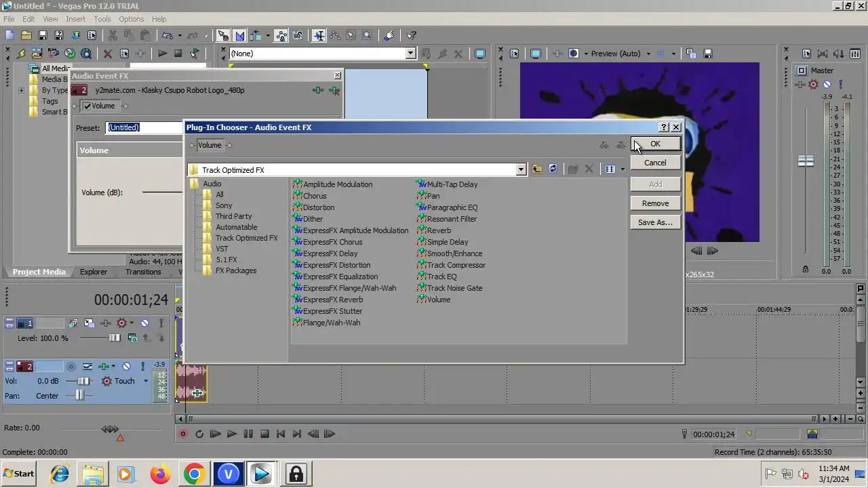This screenshot has height=488, width=868.
Task: Uncheck the Volume plug-in checkbox in Audio Event FX
Action: pyautogui.click(x=87, y=106)
